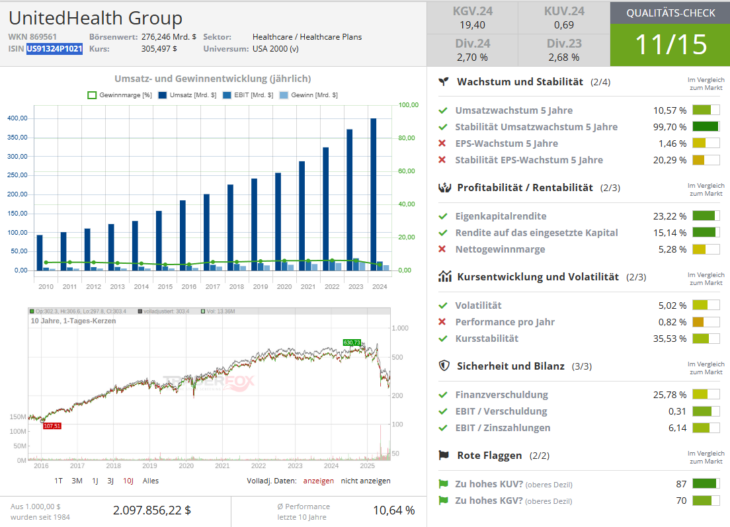The width and height of the screenshot is (730, 527).
Task: Click the Universum value USA 2000 (v)
Action: pyautogui.click(x=276, y=49)
